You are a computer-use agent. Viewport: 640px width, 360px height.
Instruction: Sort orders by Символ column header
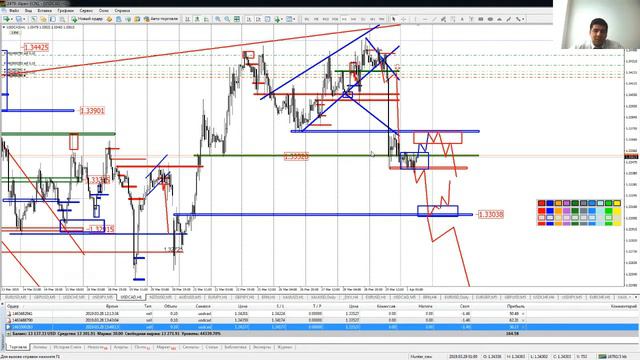(203, 306)
